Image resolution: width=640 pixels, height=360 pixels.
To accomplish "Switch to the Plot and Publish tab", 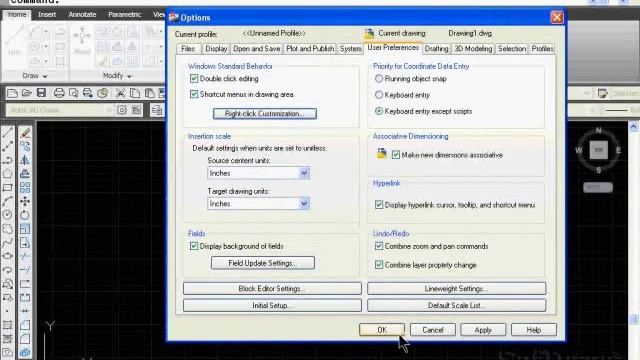I will [310, 49].
